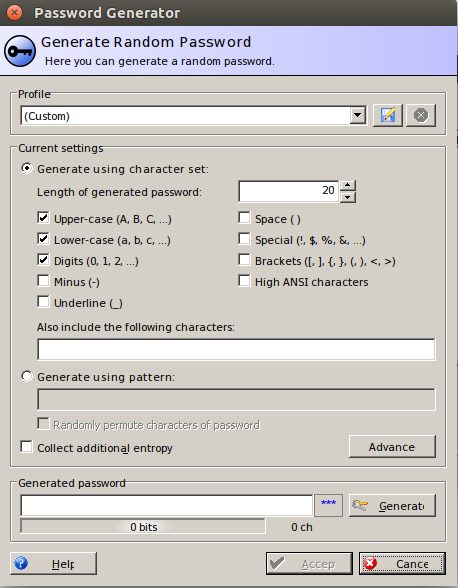This screenshot has width=458, height=588.
Task: Click the generated password text field
Action: 167,506
